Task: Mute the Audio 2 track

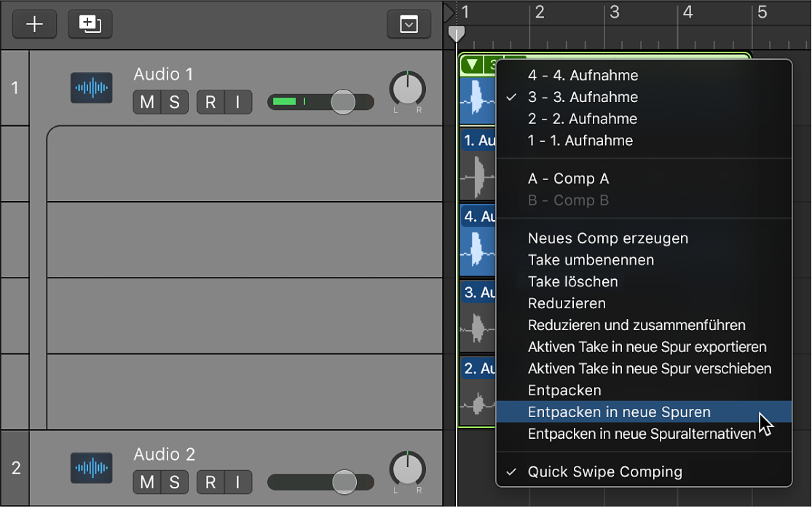Action: click(147, 482)
